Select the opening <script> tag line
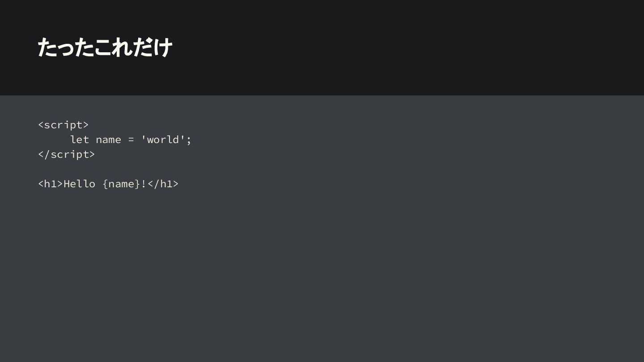The height and width of the screenshot is (362, 644). 64,125
